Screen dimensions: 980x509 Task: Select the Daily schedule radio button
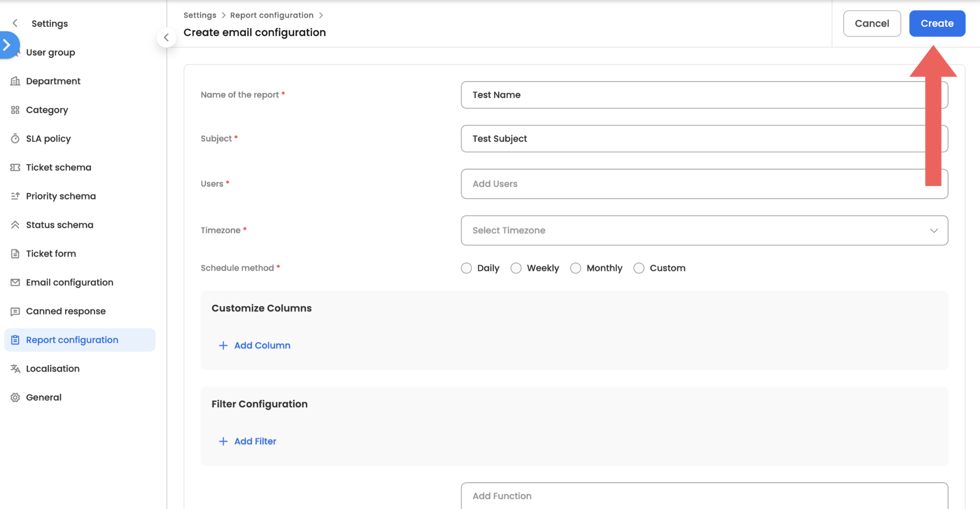(466, 268)
